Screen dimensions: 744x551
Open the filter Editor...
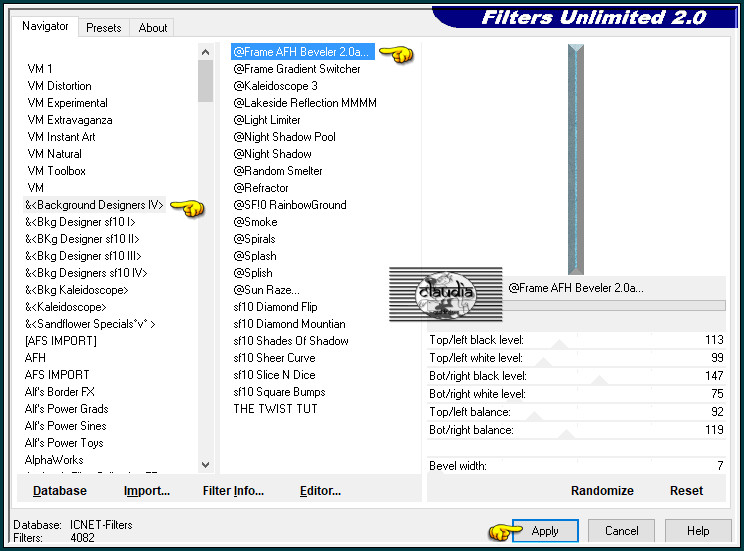coord(320,490)
